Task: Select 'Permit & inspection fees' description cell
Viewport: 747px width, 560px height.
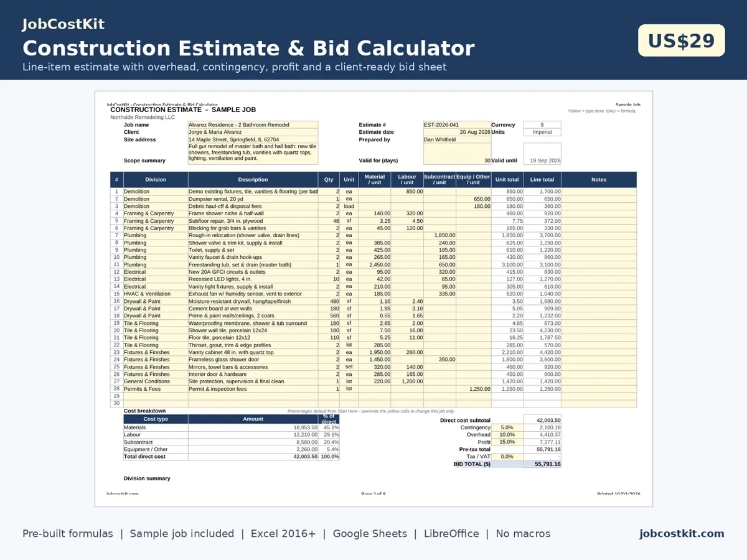Action: [x=253, y=389]
